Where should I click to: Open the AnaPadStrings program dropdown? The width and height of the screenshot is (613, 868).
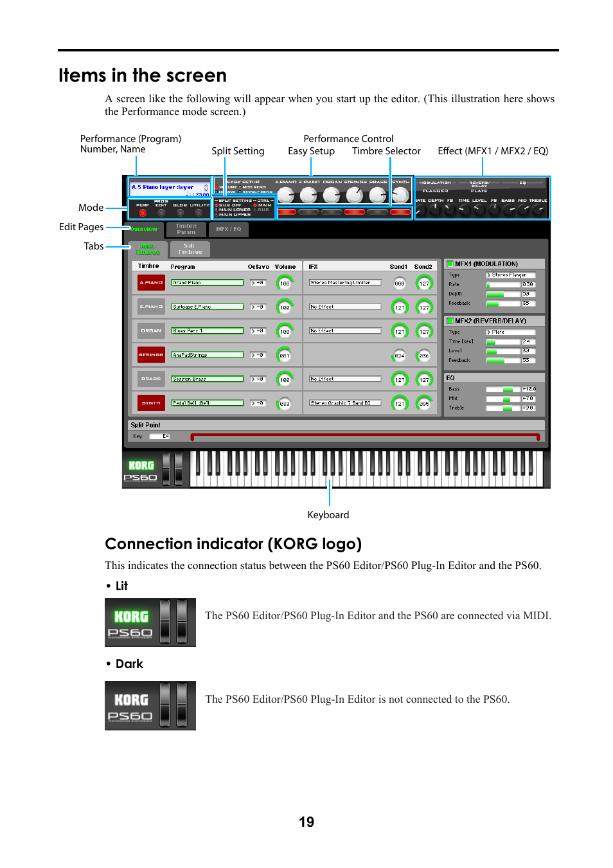(208, 355)
